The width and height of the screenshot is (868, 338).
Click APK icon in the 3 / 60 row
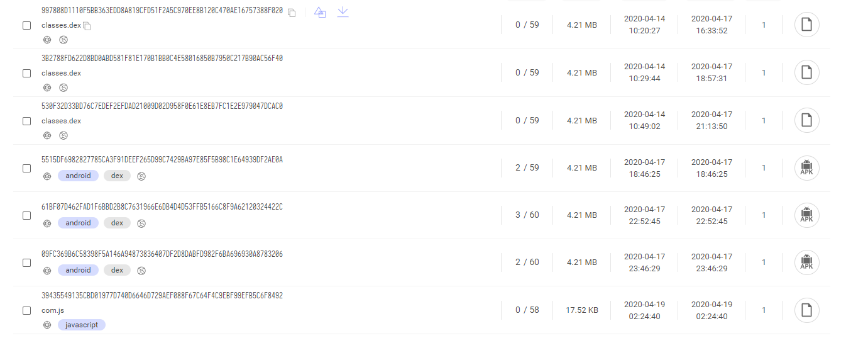pyautogui.click(x=807, y=215)
